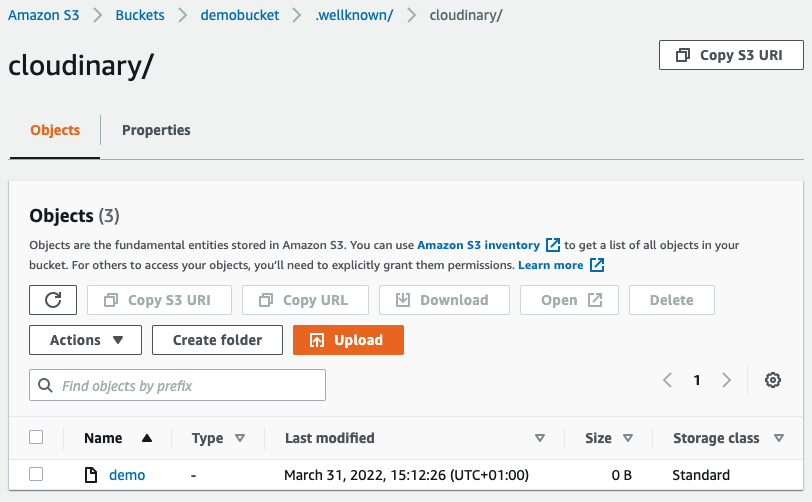Sort by Size column arrow
This screenshot has width=812, height=502.
(x=628, y=438)
